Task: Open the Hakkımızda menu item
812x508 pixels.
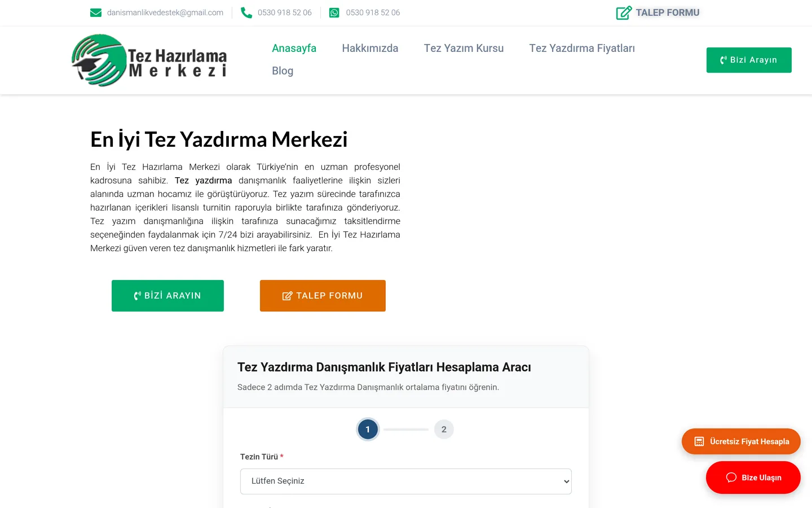Action: [x=370, y=49]
